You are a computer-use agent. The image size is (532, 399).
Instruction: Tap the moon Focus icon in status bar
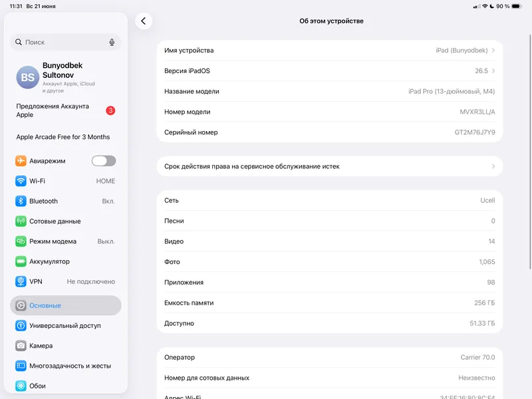click(x=491, y=6)
